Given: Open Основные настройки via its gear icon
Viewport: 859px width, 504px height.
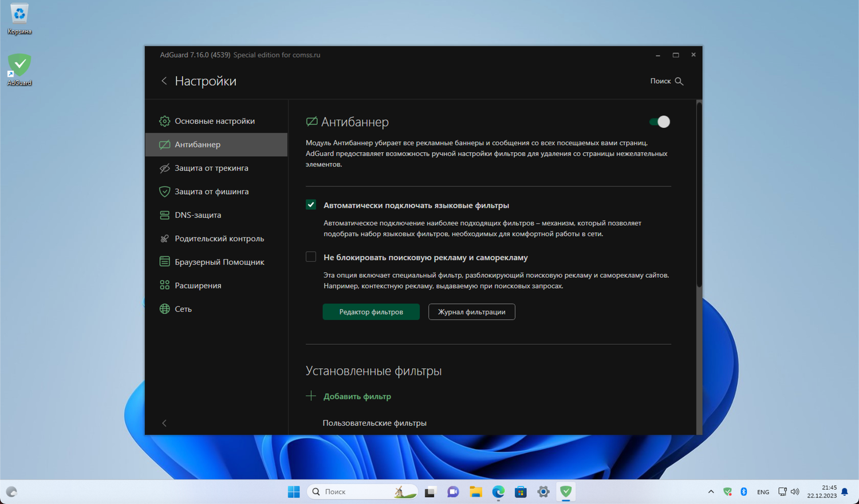Looking at the screenshot, I should coord(164,121).
